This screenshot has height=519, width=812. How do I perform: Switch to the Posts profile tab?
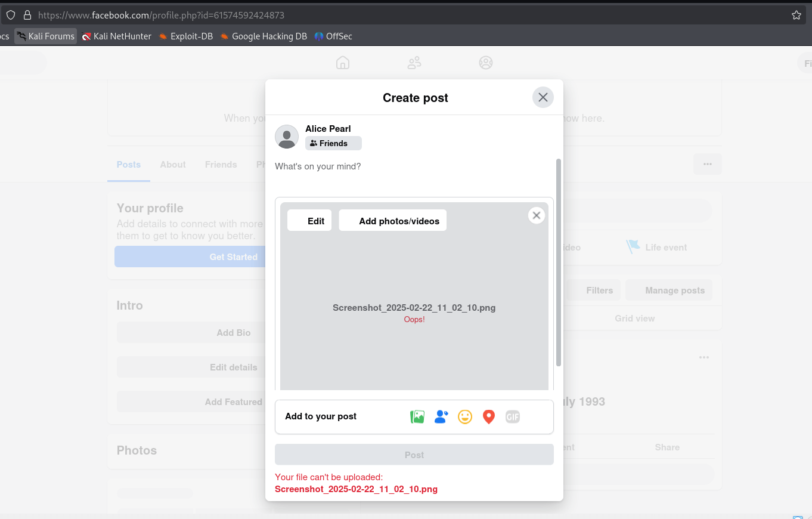129,165
